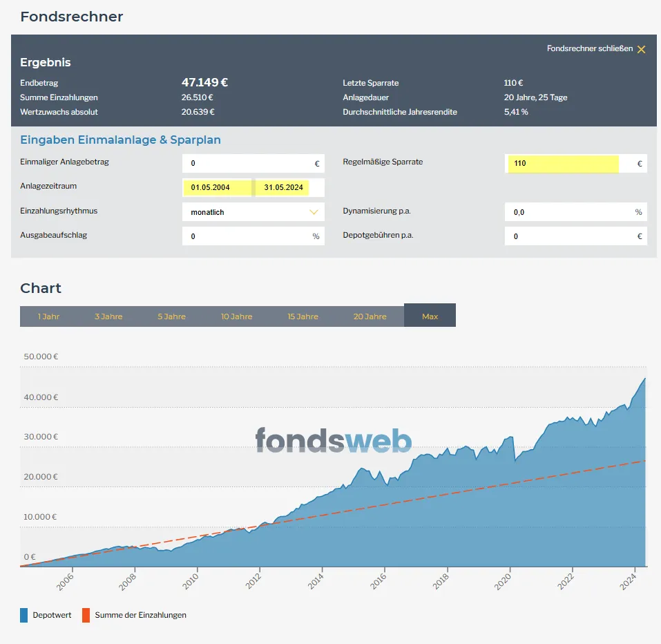The height and width of the screenshot is (644, 661).
Task: Focus the Einmaliger Anlagebetrag input field
Action: click(x=247, y=164)
